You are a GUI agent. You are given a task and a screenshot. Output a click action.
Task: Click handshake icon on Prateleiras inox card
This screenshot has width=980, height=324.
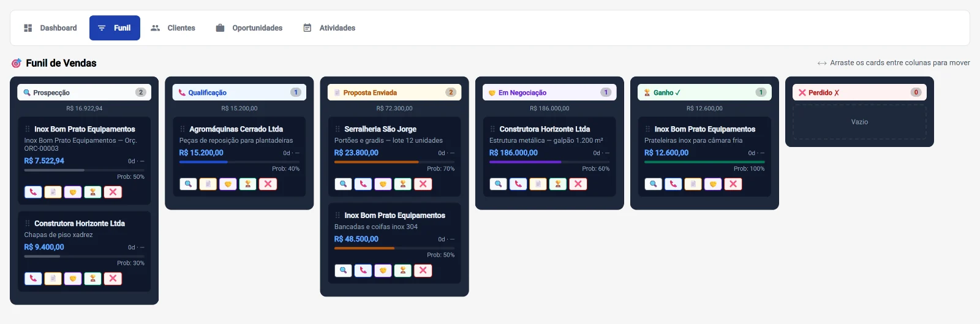[x=712, y=184]
